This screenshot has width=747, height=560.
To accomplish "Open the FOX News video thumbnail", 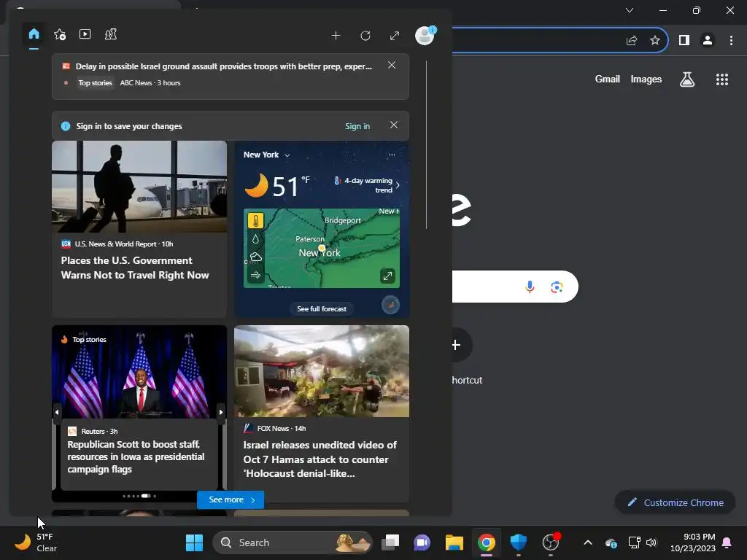I will pyautogui.click(x=322, y=371).
